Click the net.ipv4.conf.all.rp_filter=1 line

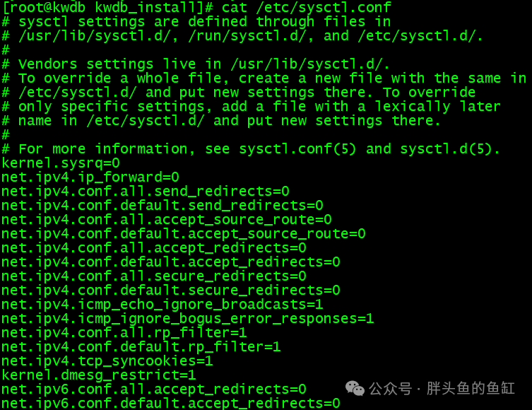(124, 333)
